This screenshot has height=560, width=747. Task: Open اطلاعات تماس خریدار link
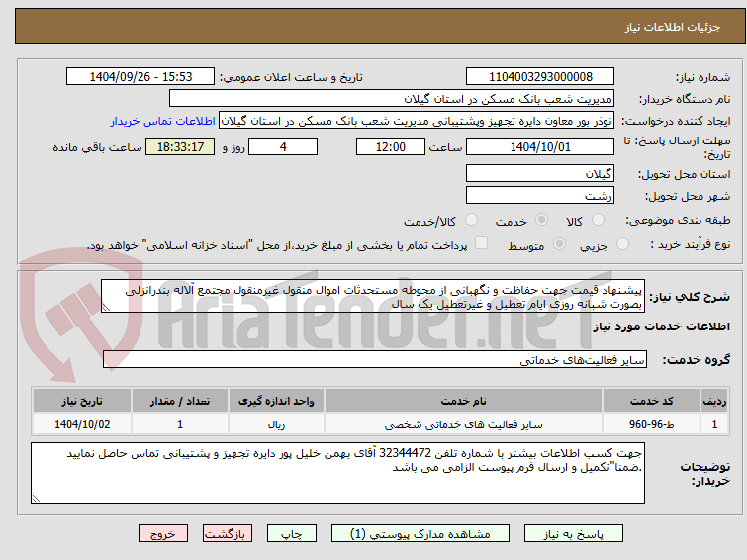click(163, 121)
